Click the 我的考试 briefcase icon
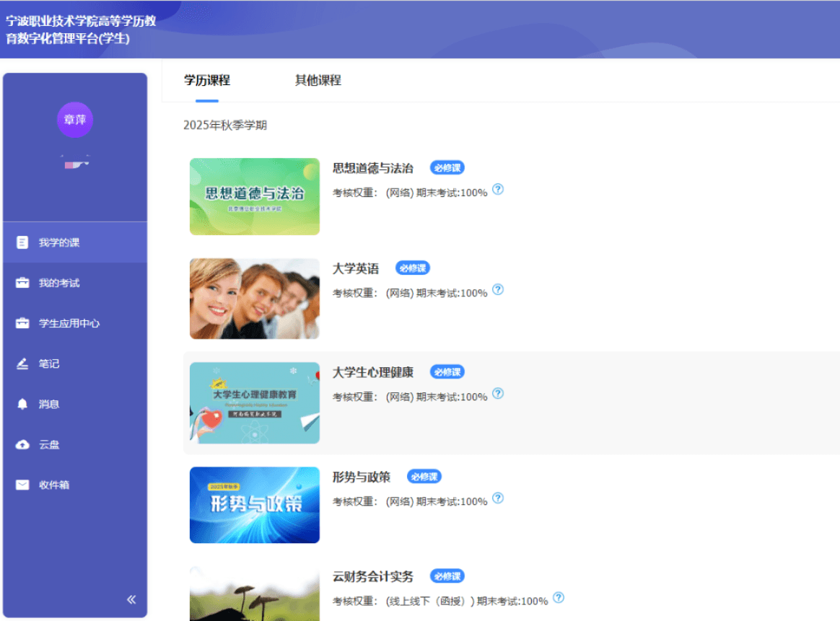 click(22, 283)
